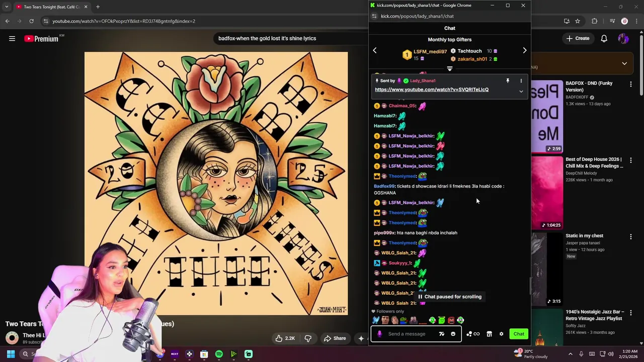Open the YouTube hamburger guide menu
644x362 pixels.
click(12, 39)
